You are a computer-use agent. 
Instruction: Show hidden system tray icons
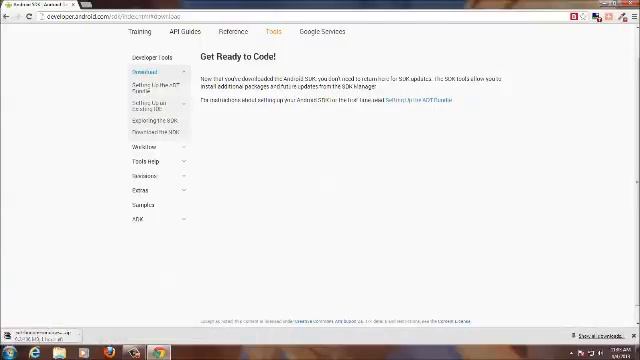pos(571,353)
